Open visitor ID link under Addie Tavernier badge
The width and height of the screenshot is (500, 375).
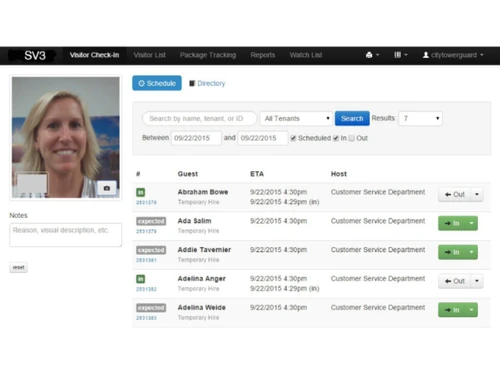(x=146, y=260)
